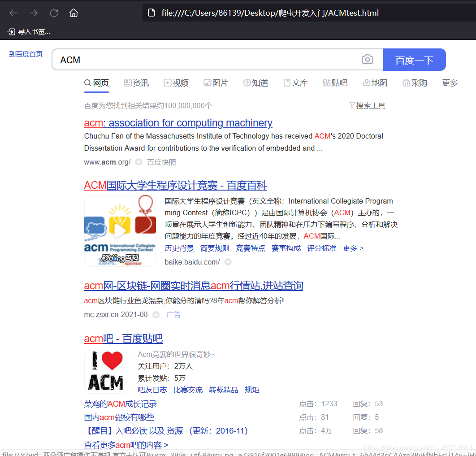Toggle the icon next to baike.baidu.com
The height and width of the screenshot is (456, 476).
point(228,262)
